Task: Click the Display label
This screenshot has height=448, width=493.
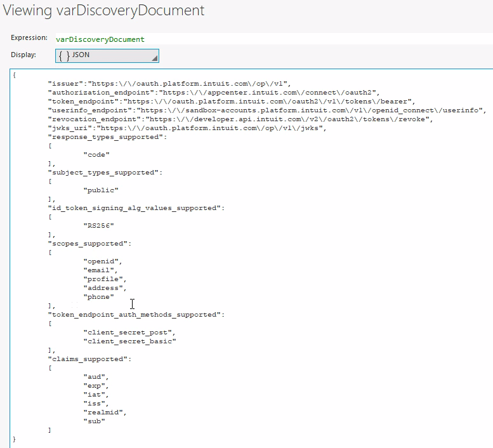Action: click(x=23, y=55)
